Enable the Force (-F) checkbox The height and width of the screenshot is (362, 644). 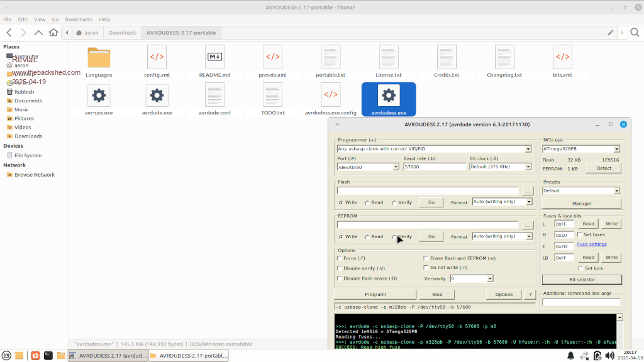point(340,258)
